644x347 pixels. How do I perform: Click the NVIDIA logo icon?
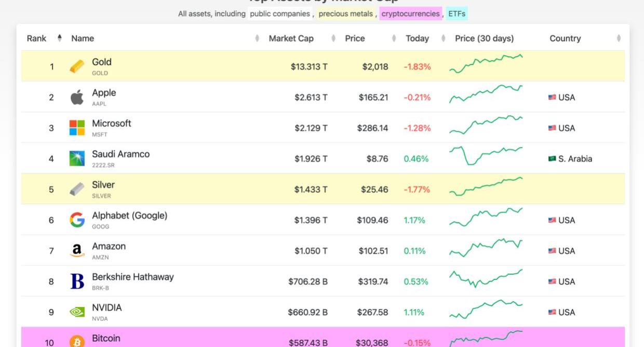click(x=77, y=312)
